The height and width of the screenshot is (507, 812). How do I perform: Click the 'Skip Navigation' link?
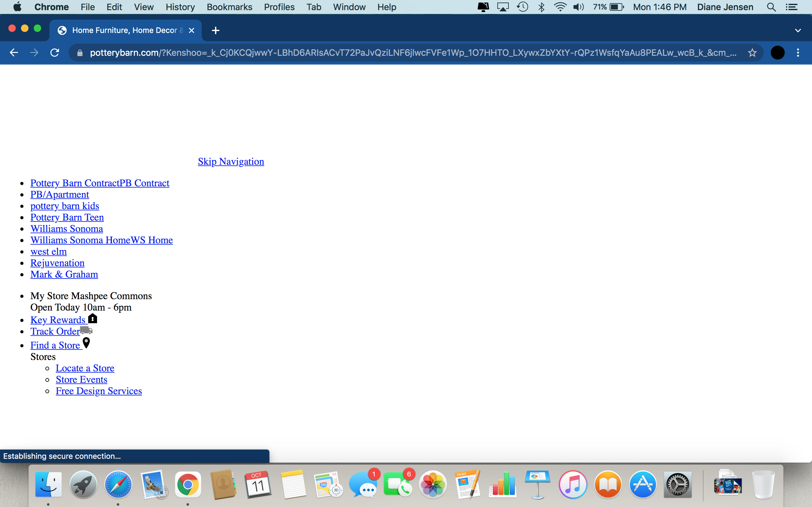tap(231, 161)
